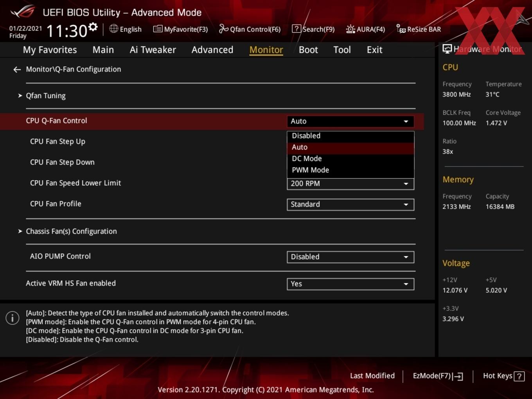Image resolution: width=532 pixels, height=399 pixels.
Task: Select the CPU Fan Step Up row
Action: (x=58, y=142)
